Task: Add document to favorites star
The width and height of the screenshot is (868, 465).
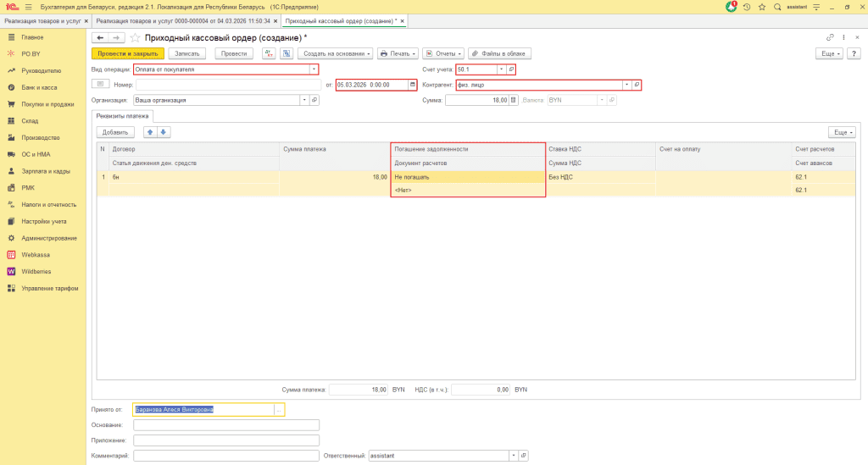Action: (135, 38)
